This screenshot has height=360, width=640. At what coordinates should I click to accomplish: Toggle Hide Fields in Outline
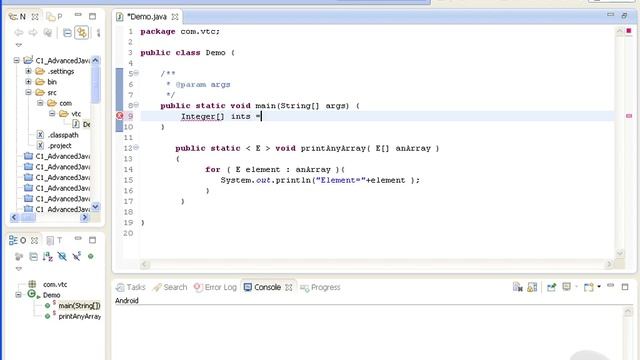pyautogui.click(x=62, y=256)
